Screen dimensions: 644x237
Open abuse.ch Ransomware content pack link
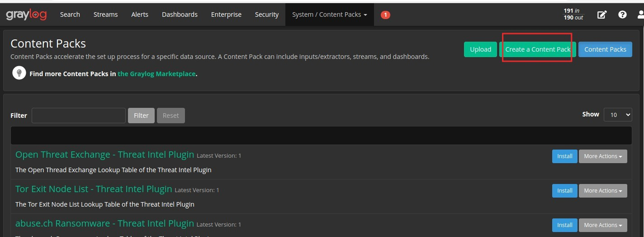point(104,223)
